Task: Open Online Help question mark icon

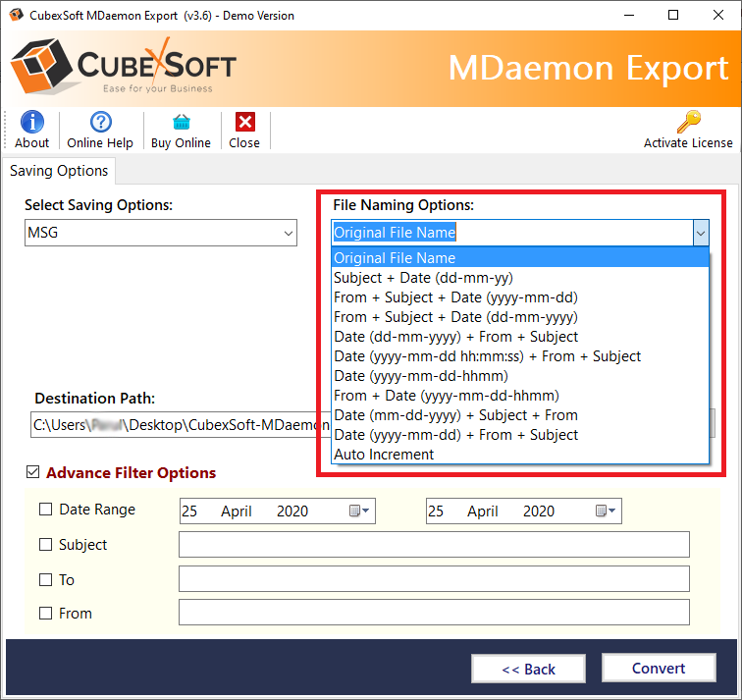Action: [x=101, y=122]
